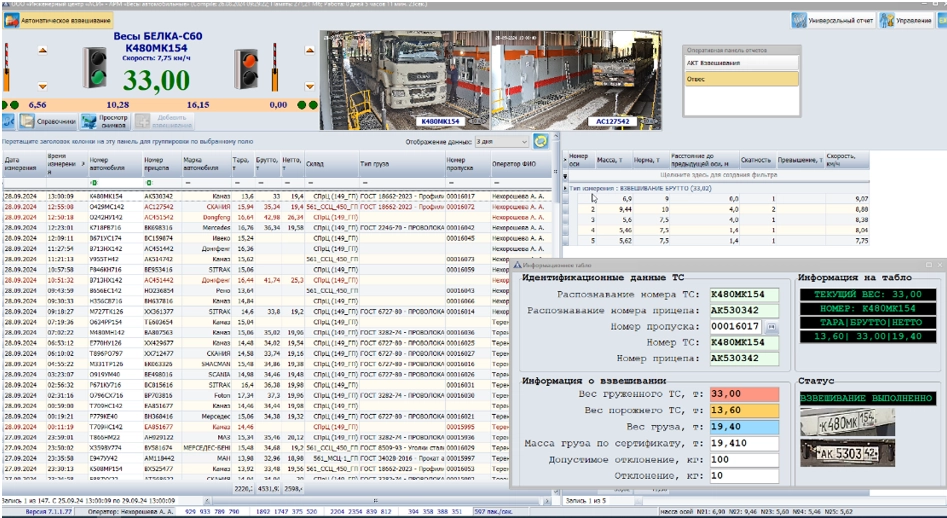Click the Автоматическое взвешивание mode icon
This screenshot has width=947, height=518.
[11, 20]
